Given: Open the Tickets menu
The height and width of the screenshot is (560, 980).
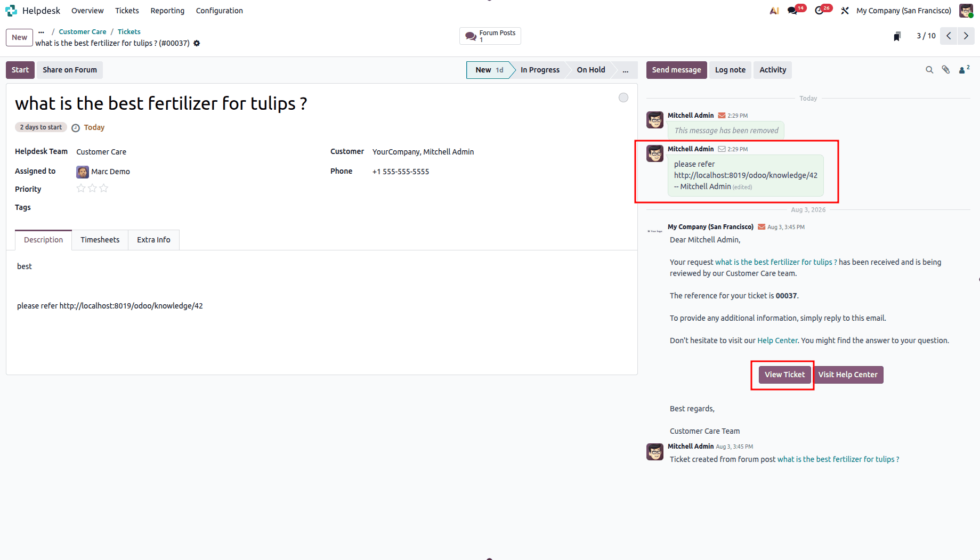Looking at the screenshot, I should 127,11.
